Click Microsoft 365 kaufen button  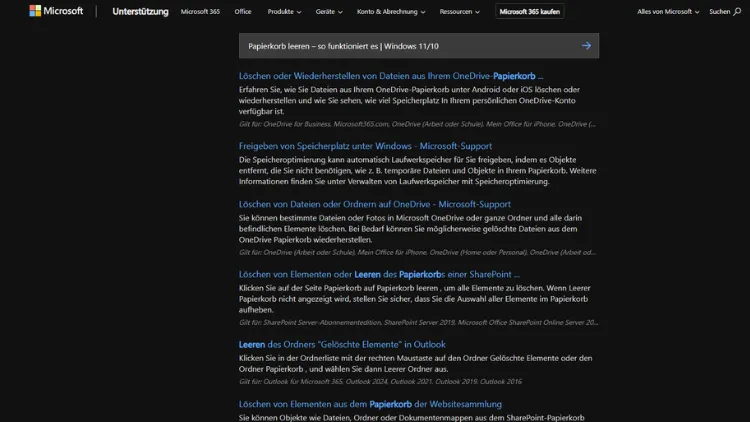pos(529,11)
